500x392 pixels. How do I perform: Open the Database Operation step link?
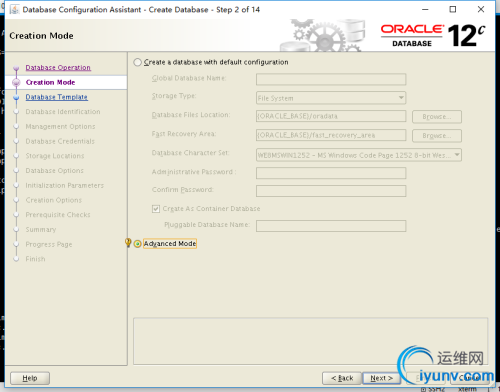point(58,68)
